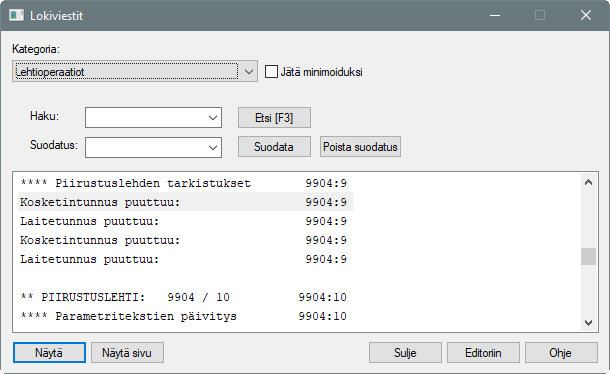
Task: Enable the Jätä minimoiduksi checkbox
Action: tap(271, 72)
